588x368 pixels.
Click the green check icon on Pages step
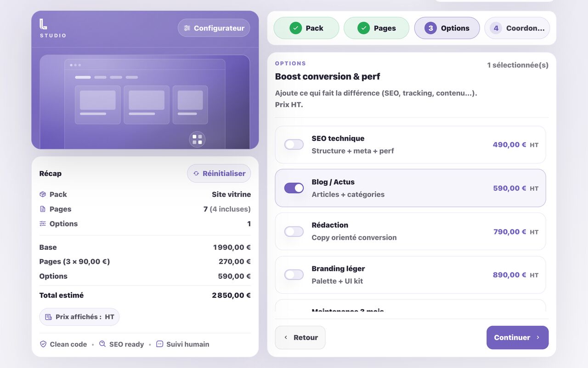[x=364, y=28]
